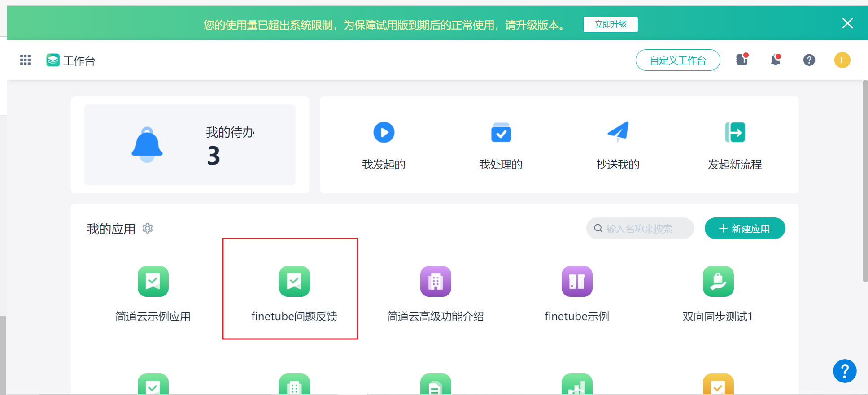
Task: Click the 工作台 title text
Action: [x=79, y=61]
